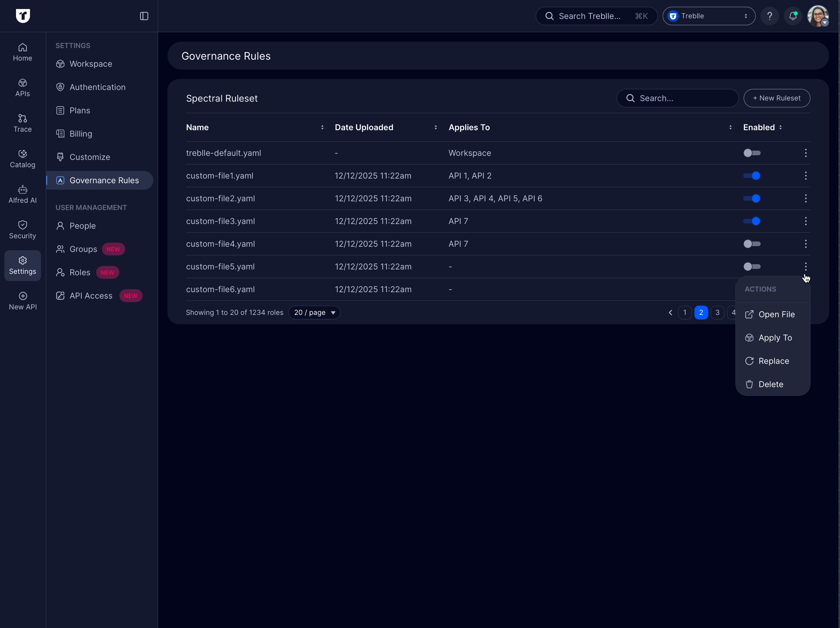This screenshot has height=628, width=840.
Task: Click the + New Ruleset button
Action: point(777,99)
